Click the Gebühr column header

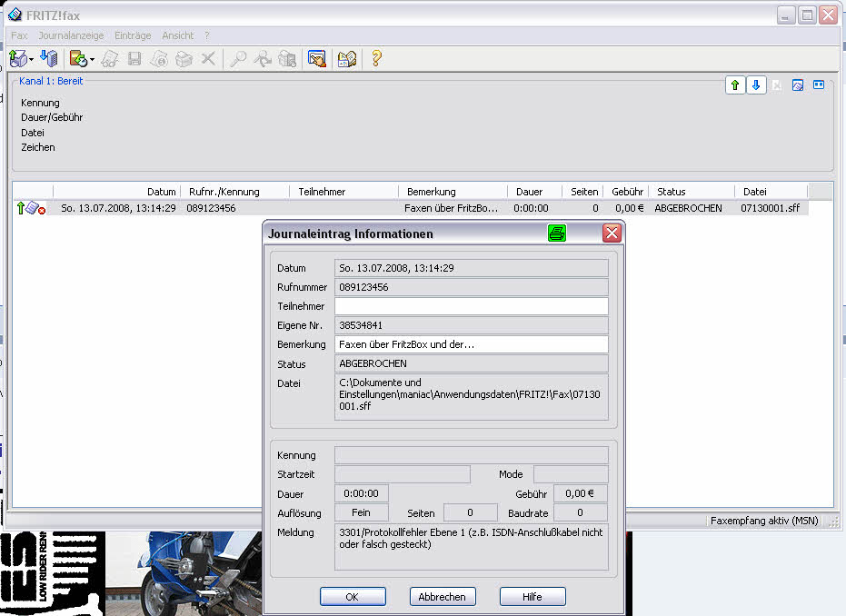(x=626, y=192)
